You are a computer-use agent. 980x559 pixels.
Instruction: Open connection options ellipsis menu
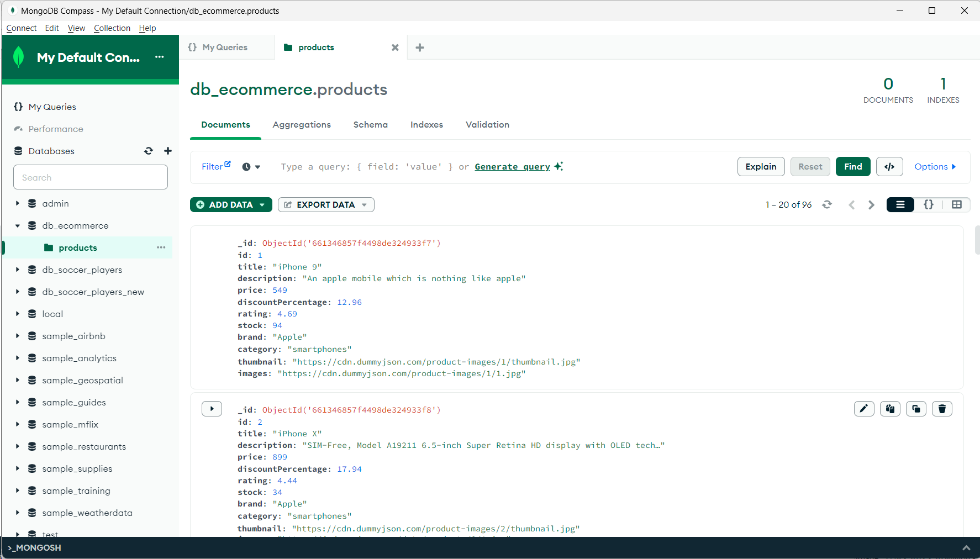coord(160,57)
